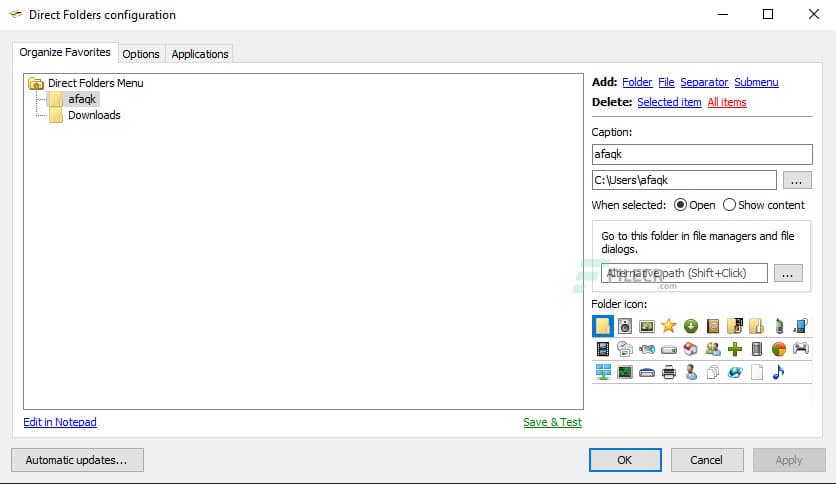Screen dimensions: 836x484
Task: Choose the film strip icon
Action: [602, 349]
